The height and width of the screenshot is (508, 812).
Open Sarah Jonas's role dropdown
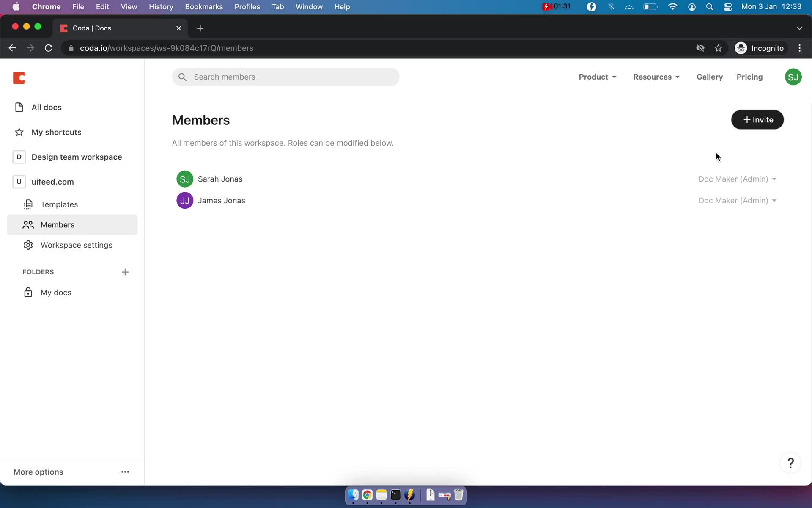pyautogui.click(x=737, y=179)
